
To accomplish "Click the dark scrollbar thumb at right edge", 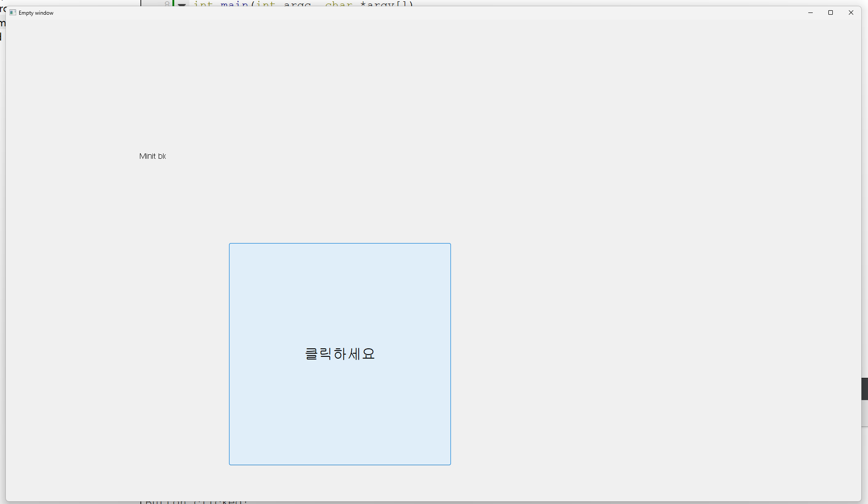I will click(864, 388).
